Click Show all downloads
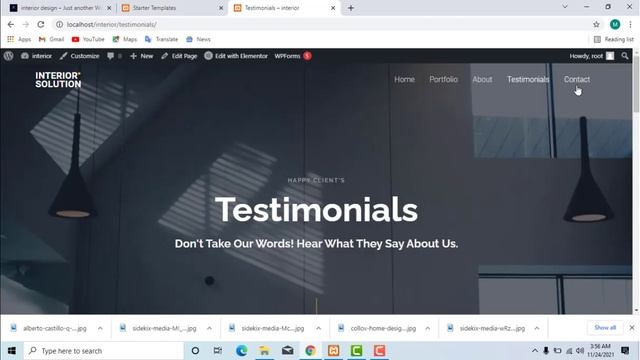The width and height of the screenshot is (640, 360). [x=605, y=328]
